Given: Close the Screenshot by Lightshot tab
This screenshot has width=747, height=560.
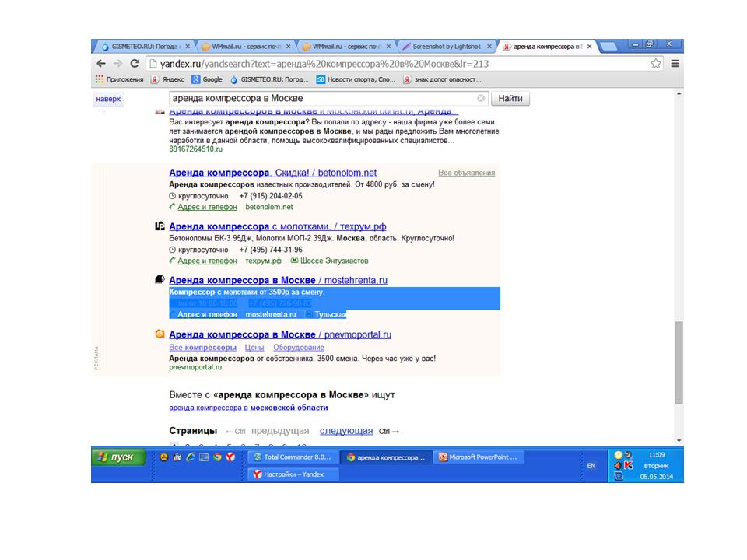Looking at the screenshot, I should click(x=489, y=47).
